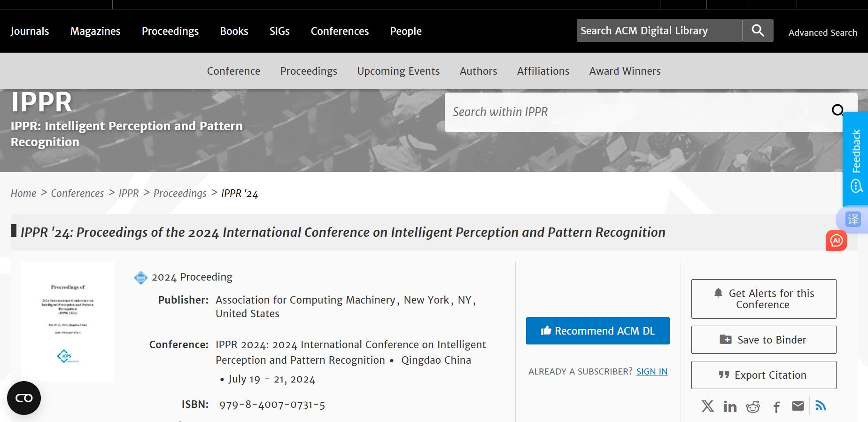Go to Advanced Search
Image resolution: width=868 pixels, height=422 pixels.
coord(823,32)
